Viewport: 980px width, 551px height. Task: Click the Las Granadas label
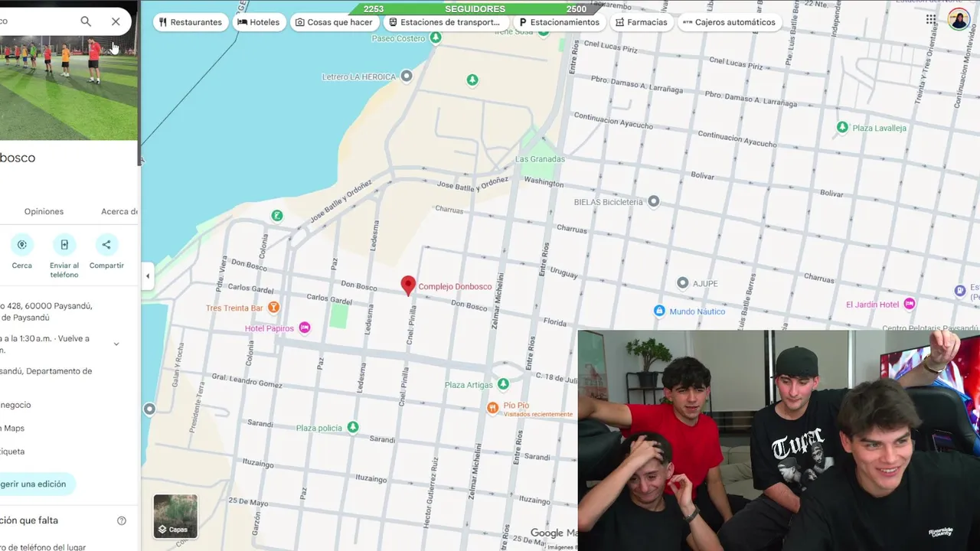pos(540,159)
